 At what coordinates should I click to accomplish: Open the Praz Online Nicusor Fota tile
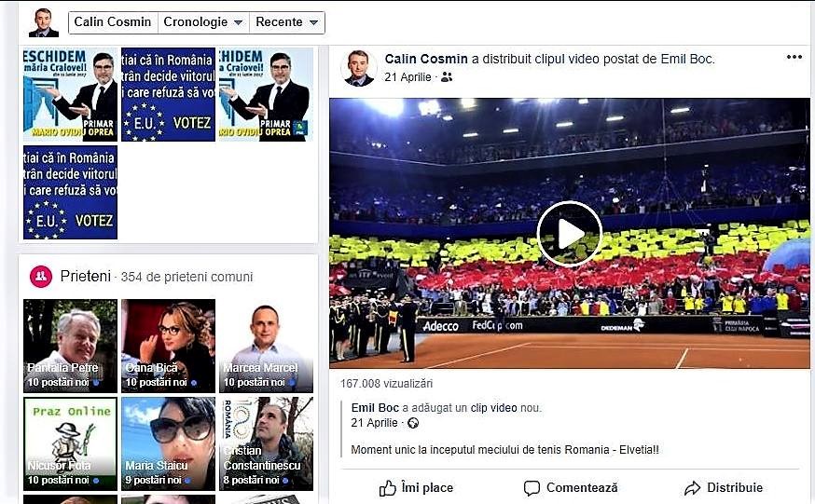coord(70,443)
